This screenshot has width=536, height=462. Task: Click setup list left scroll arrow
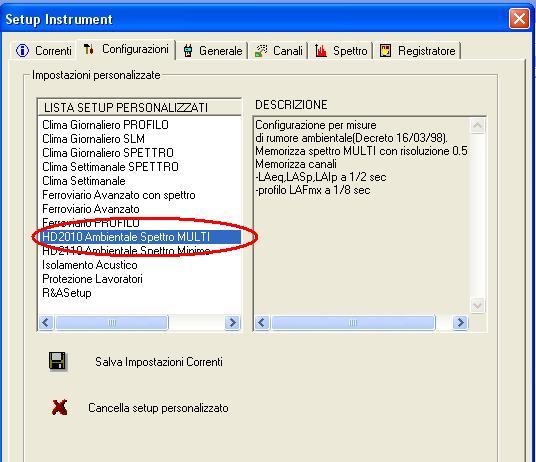[46, 322]
